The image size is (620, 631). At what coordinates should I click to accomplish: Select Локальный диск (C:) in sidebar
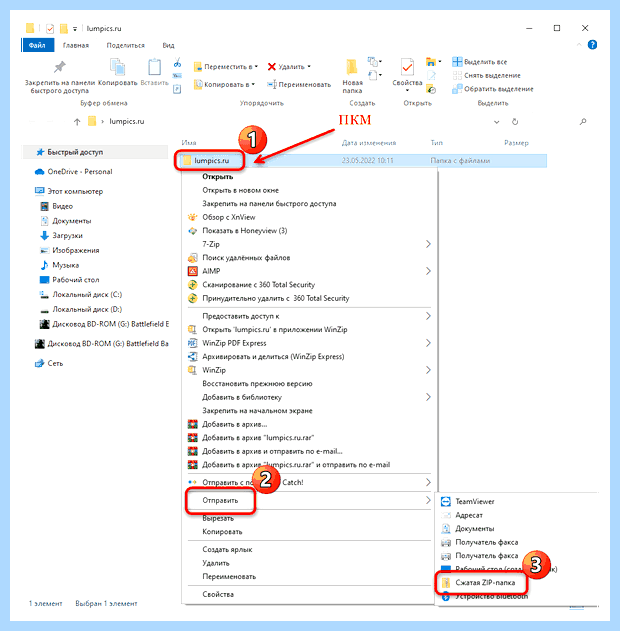coord(81,295)
